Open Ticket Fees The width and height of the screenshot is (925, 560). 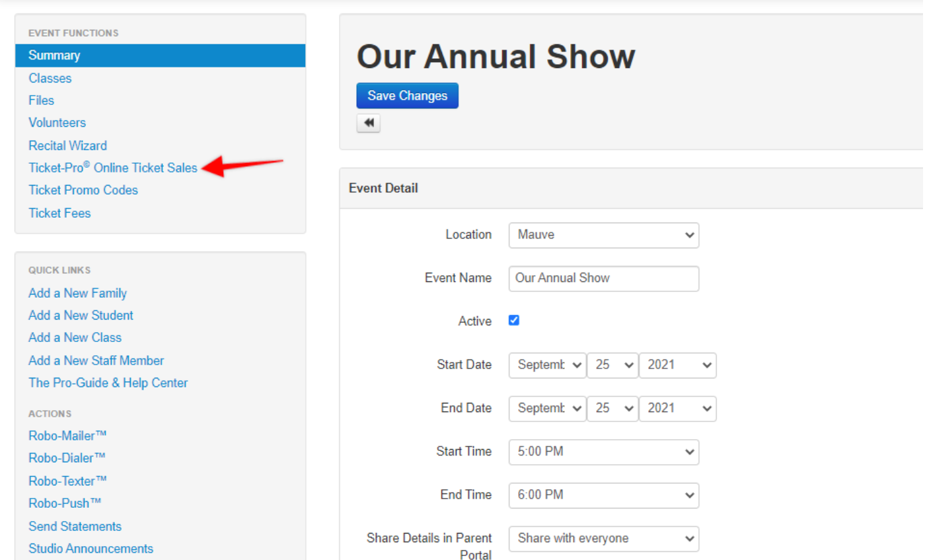coord(59,213)
